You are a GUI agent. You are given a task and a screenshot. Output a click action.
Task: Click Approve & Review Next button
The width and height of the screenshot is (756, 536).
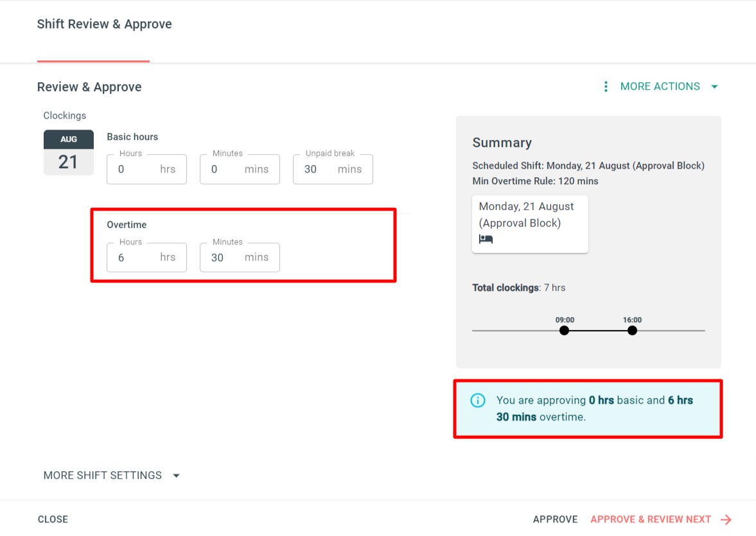click(x=650, y=519)
